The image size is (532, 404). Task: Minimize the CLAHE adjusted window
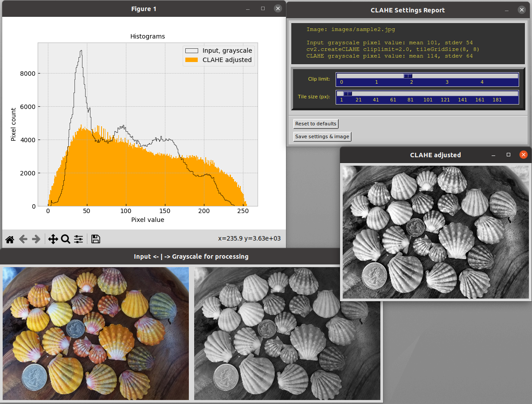pyautogui.click(x=493, y=155)
